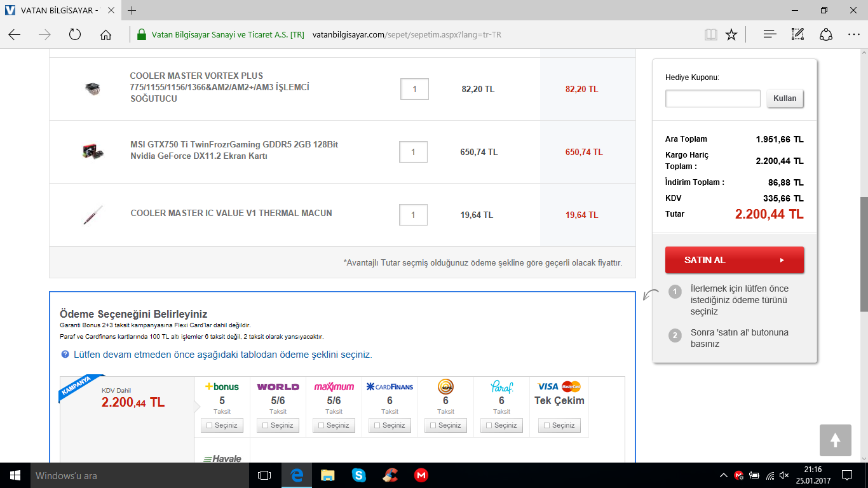Open the MSI GTX750 Ti product link
Screen dimensions: 868x488
point(234,150)
